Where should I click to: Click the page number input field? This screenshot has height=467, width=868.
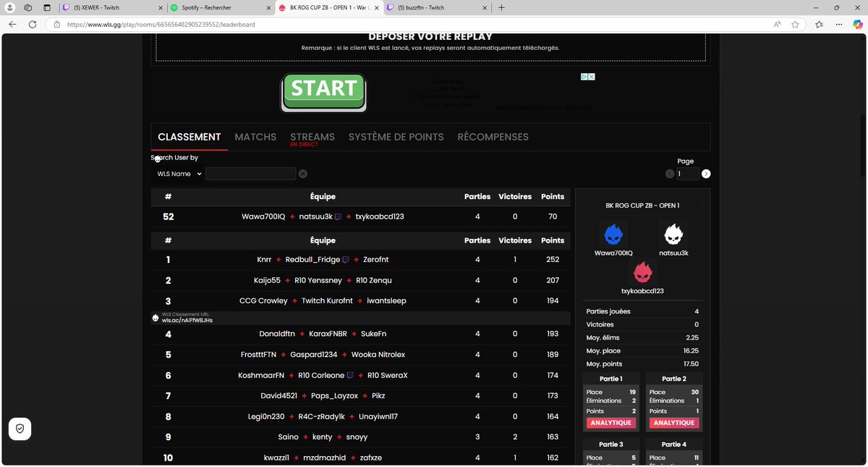pyautogui.click(x=687, y=174)
